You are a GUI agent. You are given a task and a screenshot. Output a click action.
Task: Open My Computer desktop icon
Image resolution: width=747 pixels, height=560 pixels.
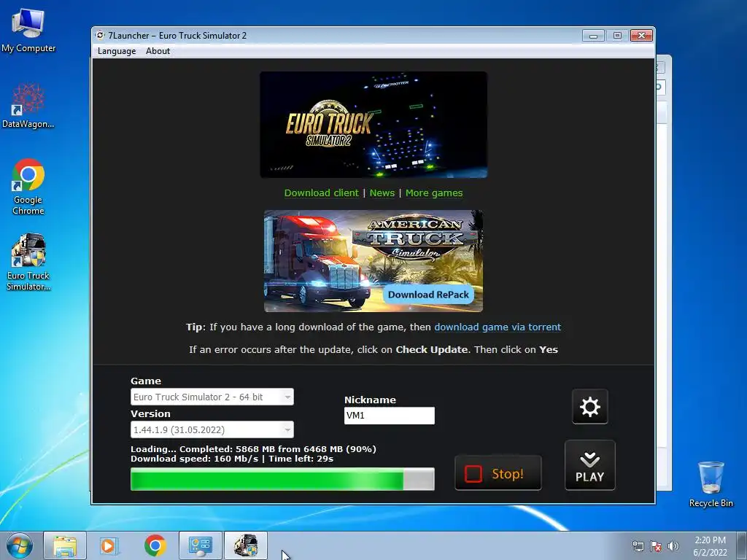coord(28,29)
